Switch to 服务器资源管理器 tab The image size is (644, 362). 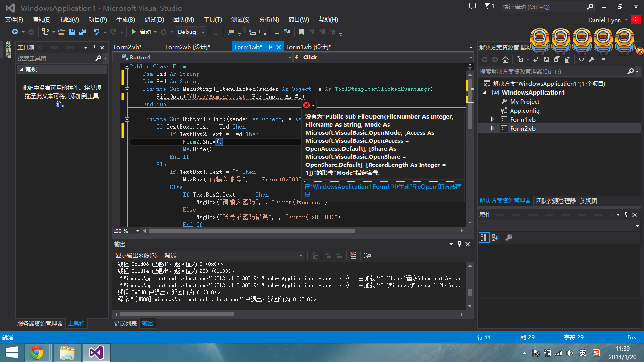[x=40, y=323]
